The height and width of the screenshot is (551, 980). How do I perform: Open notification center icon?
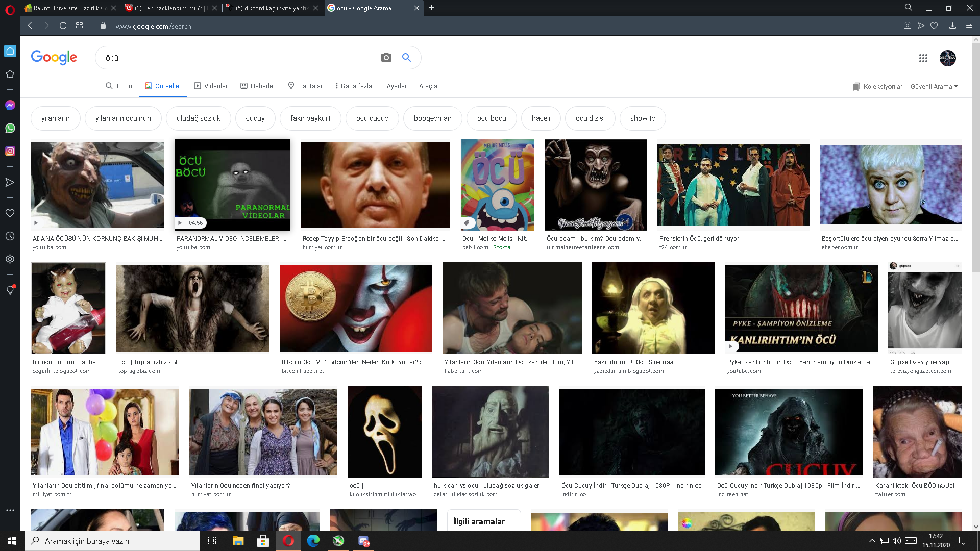963,541
